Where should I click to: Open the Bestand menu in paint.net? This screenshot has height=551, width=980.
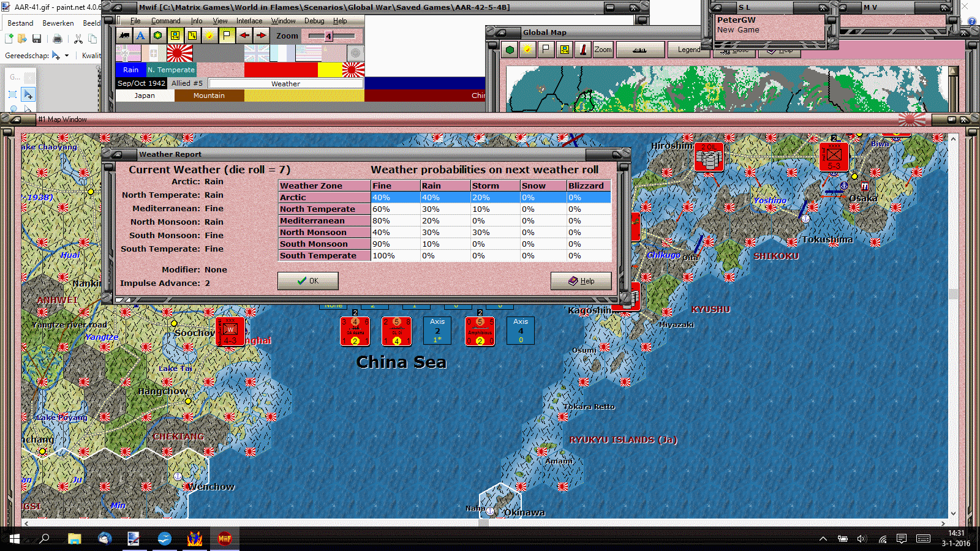click(20, 23)
